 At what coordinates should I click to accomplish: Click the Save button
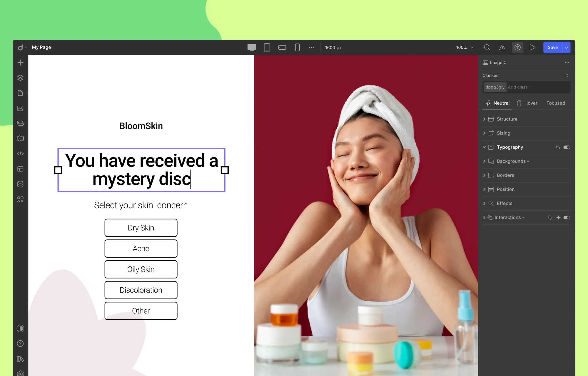pos(553,47)
